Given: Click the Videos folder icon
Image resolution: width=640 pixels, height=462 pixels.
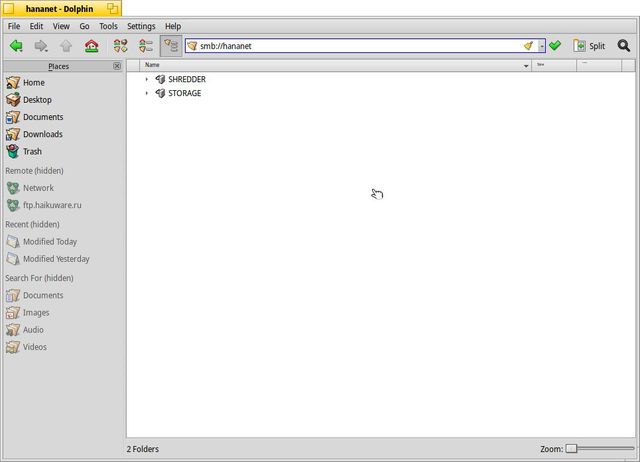Looking at the screenshot, I should [13, 347].
